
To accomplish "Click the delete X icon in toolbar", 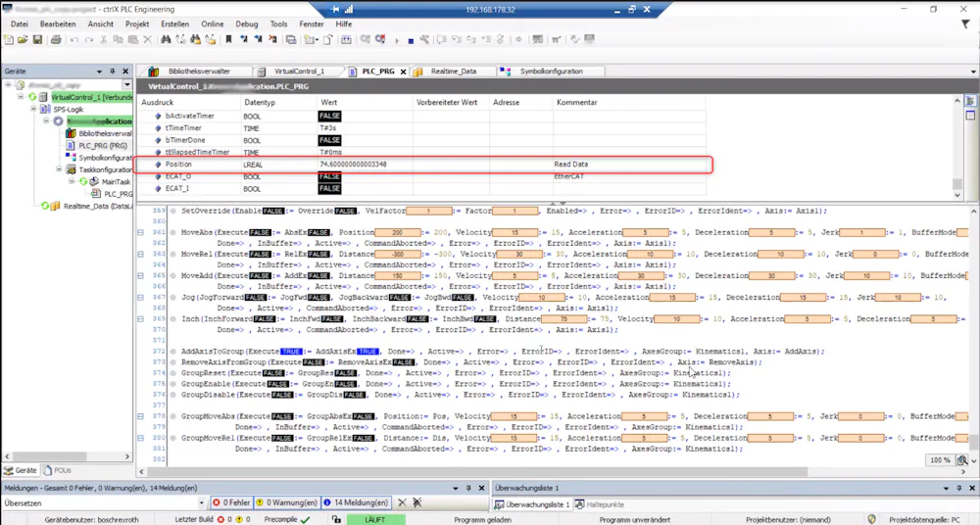I will tap(148, 39).
